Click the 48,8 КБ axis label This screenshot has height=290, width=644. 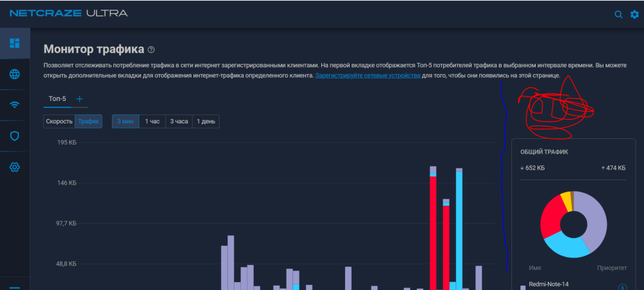pyautogui.click(x=66, y=264)
